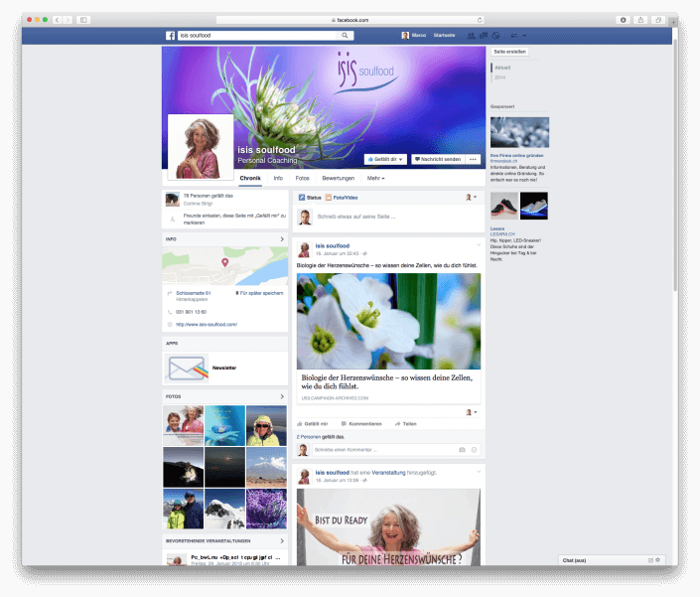Open friend requests icon in the top bar

pos(471,36)
